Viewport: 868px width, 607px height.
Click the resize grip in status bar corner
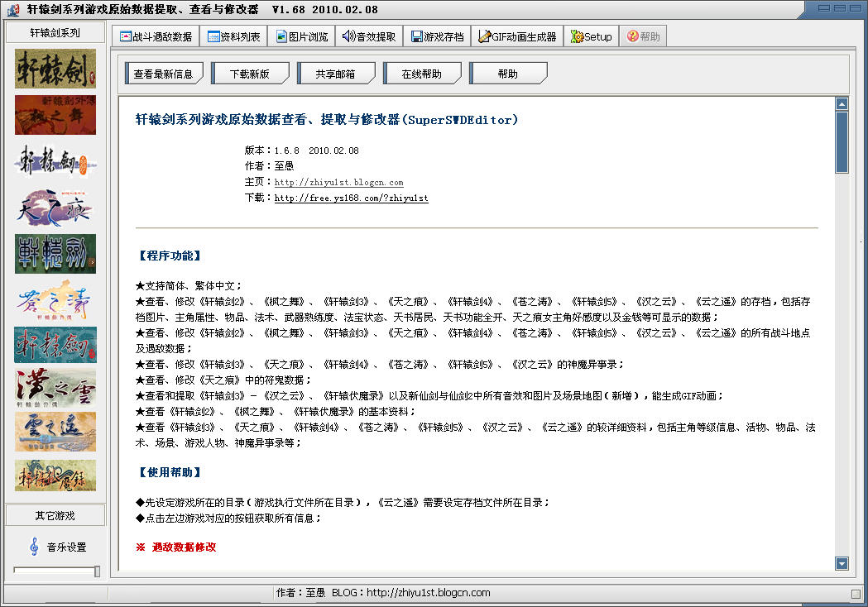856,594
